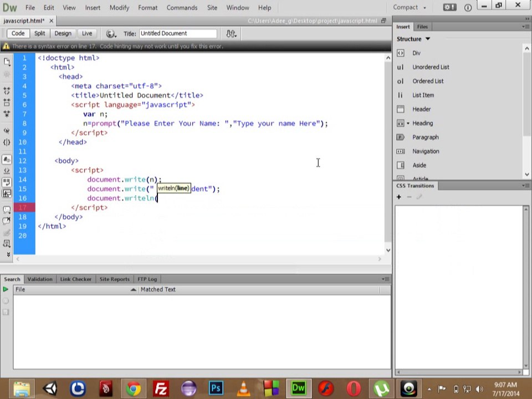The image size is (532, 399).
Task: Close the javascript.html document tab
Action: click(51, 21)
